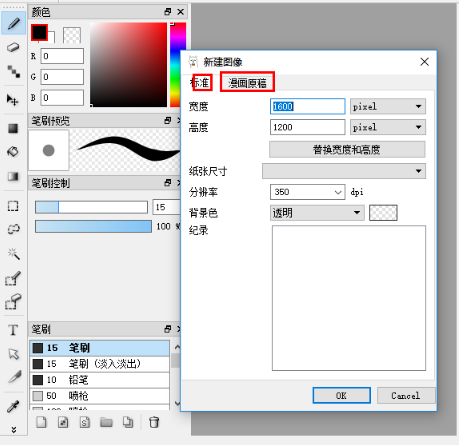Select the 10 铅笔 pencil row
The image size is (459, 445).
tap(100, 380)
